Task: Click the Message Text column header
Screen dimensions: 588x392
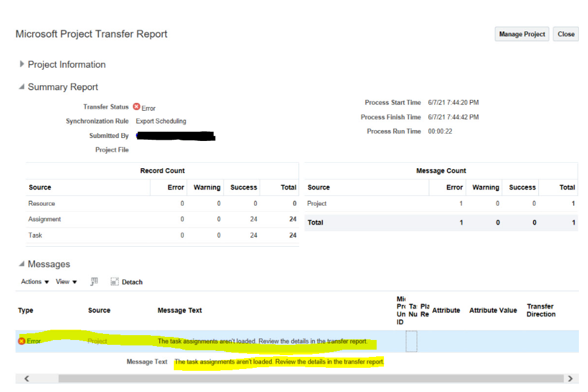Action: tap(179, 310)
